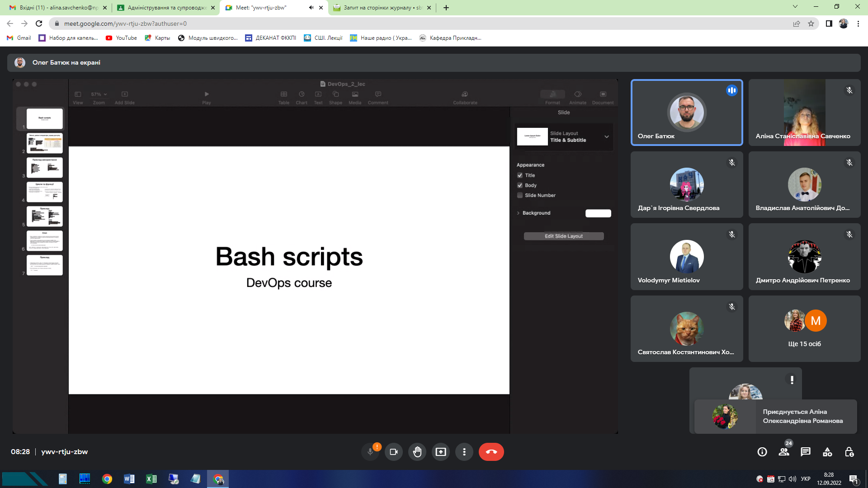Raise hand in the meeting
868x488 pixels.
(x=417, y=452)
